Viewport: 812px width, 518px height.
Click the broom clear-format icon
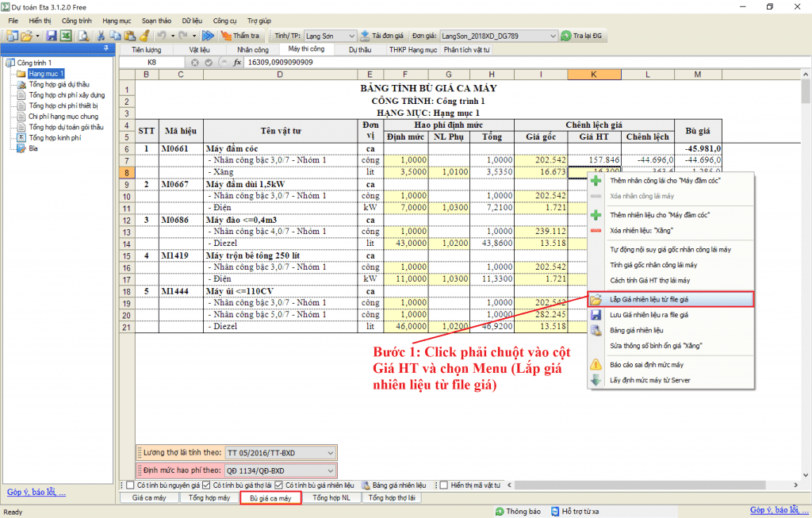click(x=144, y=36)
